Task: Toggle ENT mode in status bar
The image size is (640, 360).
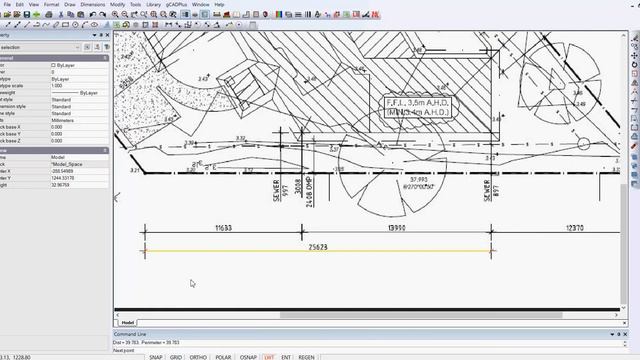Action: pos(286,357)
